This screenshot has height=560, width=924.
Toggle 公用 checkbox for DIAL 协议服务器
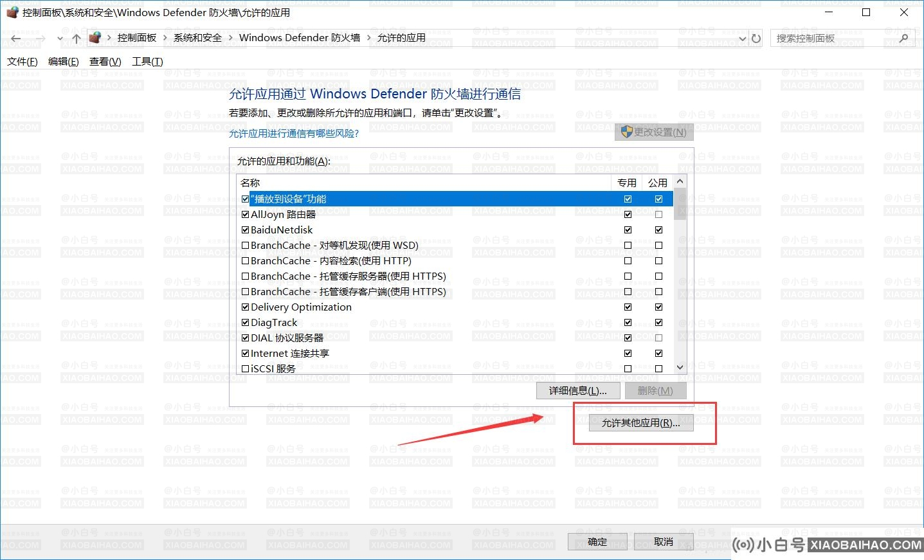658,338
